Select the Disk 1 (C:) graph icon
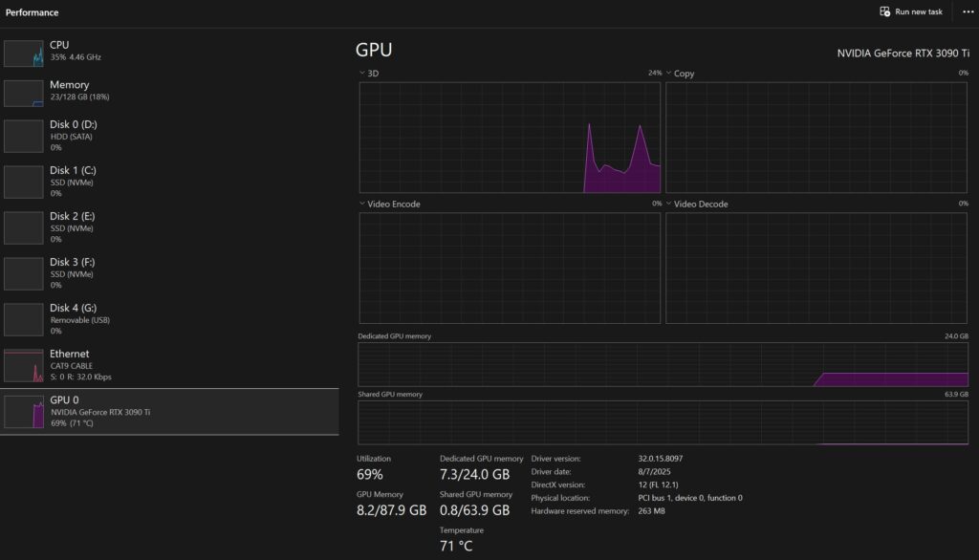 point(24,182)
